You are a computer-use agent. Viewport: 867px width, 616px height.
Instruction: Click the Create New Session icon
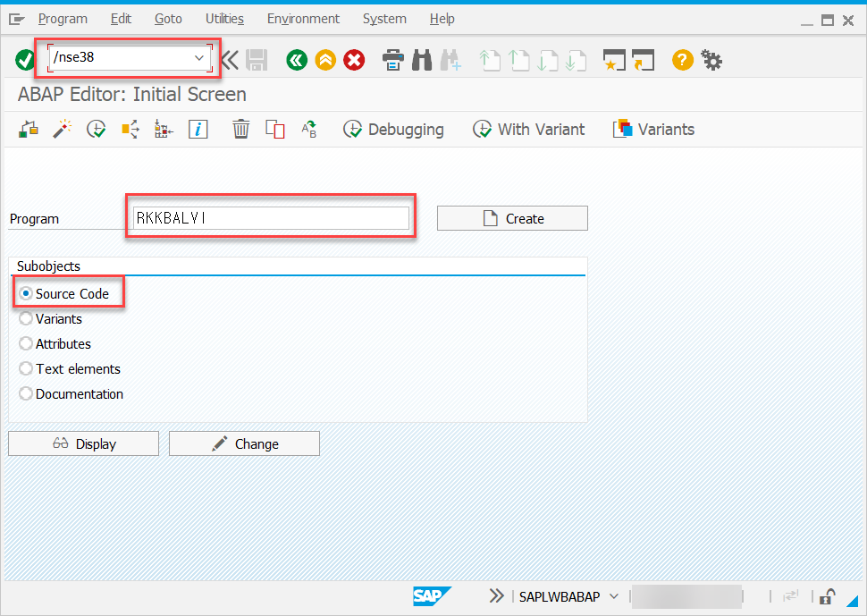[614, 60]
